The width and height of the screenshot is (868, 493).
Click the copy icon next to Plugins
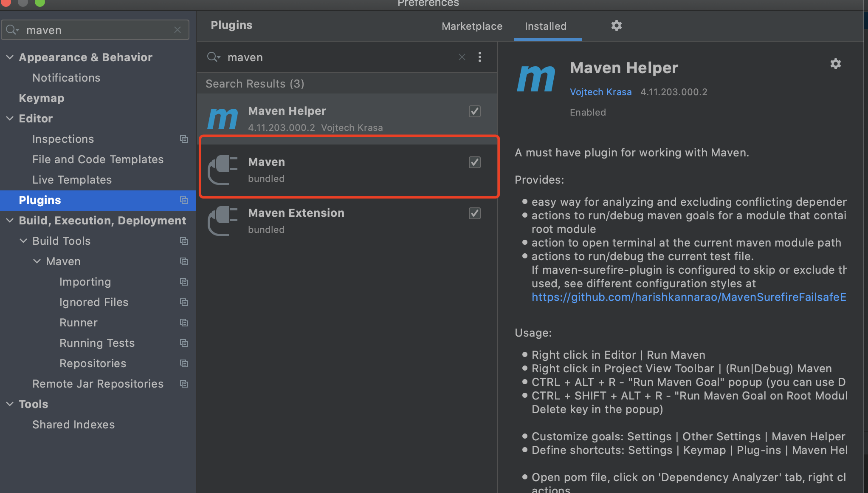click(183, 200)
